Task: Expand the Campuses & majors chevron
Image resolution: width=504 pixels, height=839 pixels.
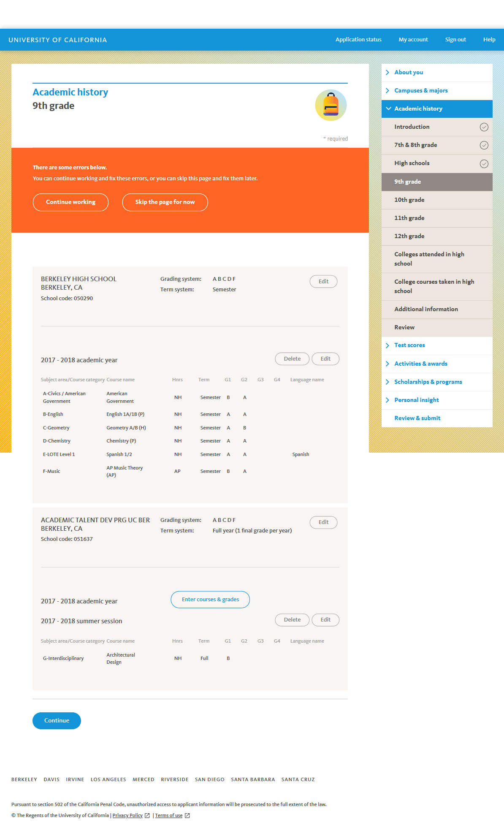Action: pyautogui.click(x=387, y=91)
